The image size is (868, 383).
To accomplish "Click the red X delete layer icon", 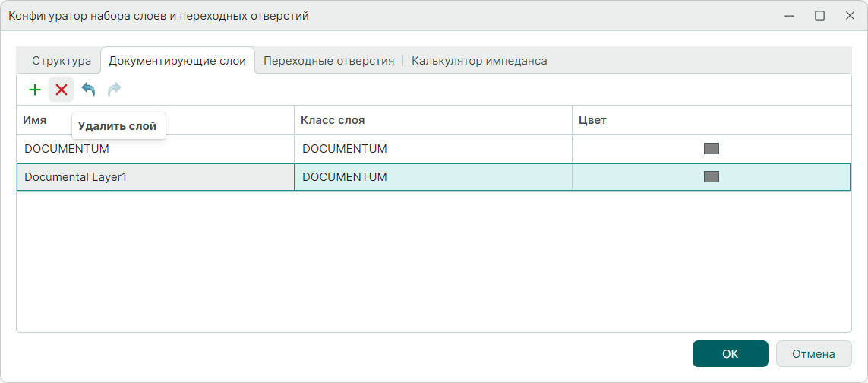I will pos(62,90).
